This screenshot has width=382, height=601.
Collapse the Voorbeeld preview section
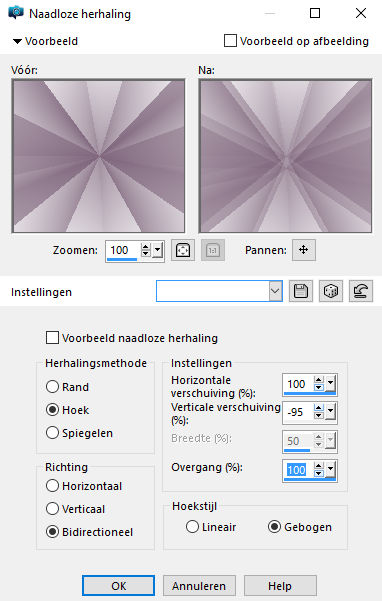[x=17, y=41]
